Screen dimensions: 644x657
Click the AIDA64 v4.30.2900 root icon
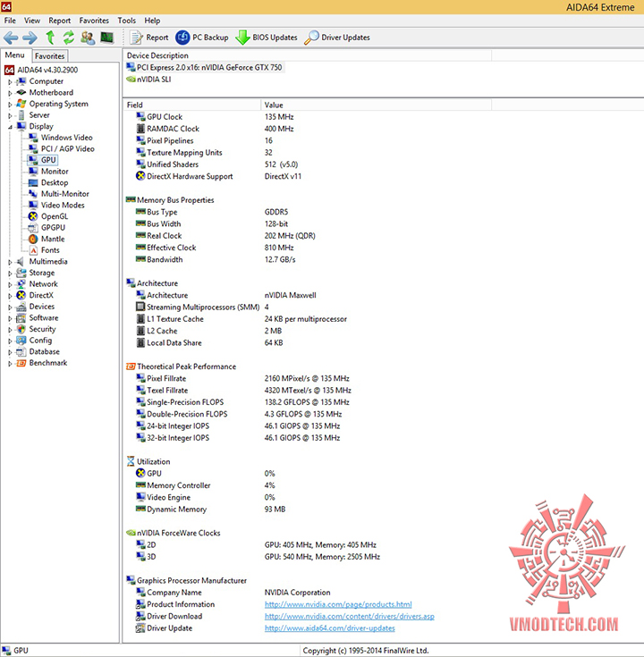tap(9, 70)
